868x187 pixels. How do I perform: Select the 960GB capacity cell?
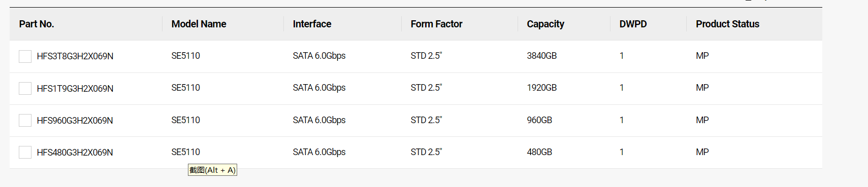[539, 120]
